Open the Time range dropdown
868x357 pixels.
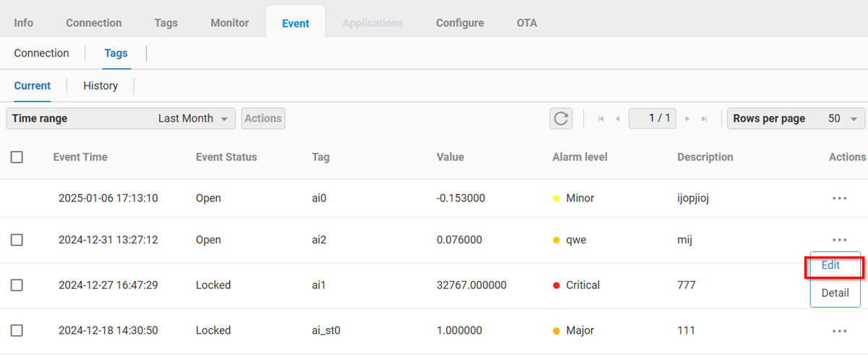pos(121,119)
